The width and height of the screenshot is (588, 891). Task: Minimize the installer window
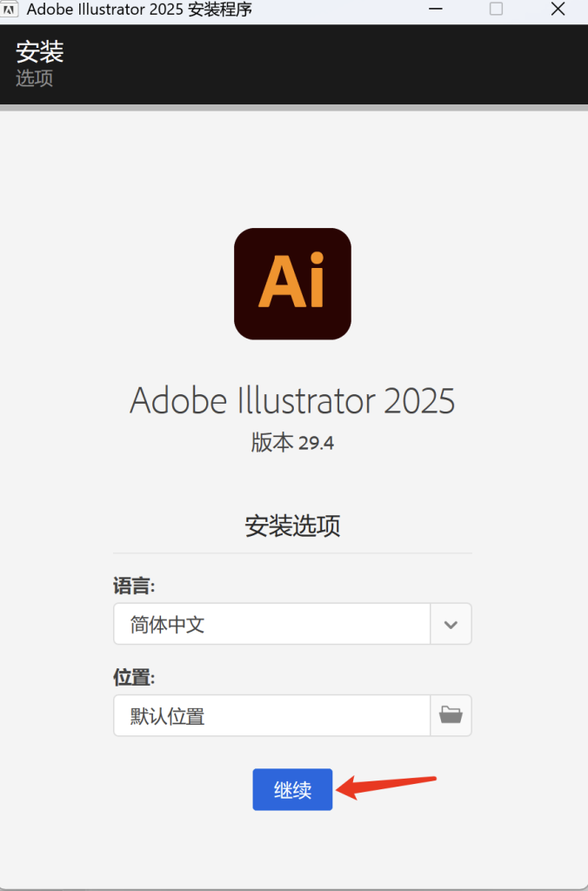click(x=436, y=9)
